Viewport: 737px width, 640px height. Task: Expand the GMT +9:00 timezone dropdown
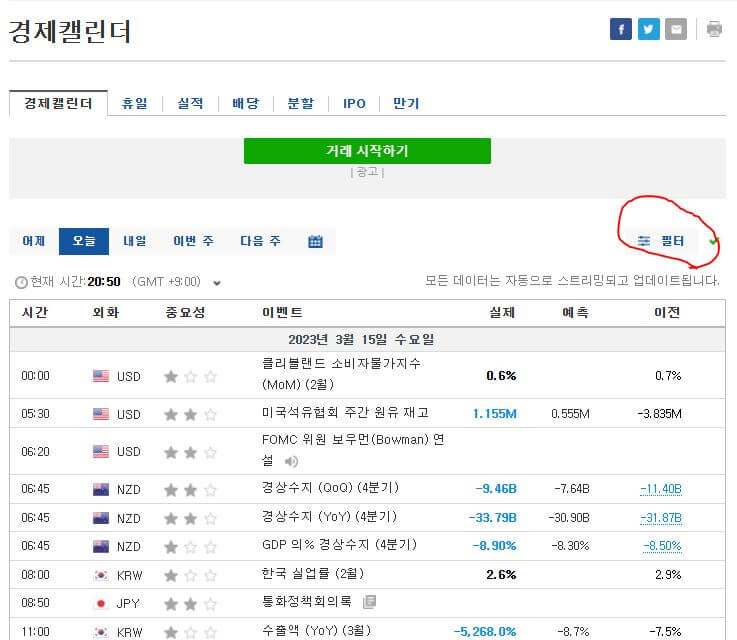pyautogui.click(x=217, y=283)
